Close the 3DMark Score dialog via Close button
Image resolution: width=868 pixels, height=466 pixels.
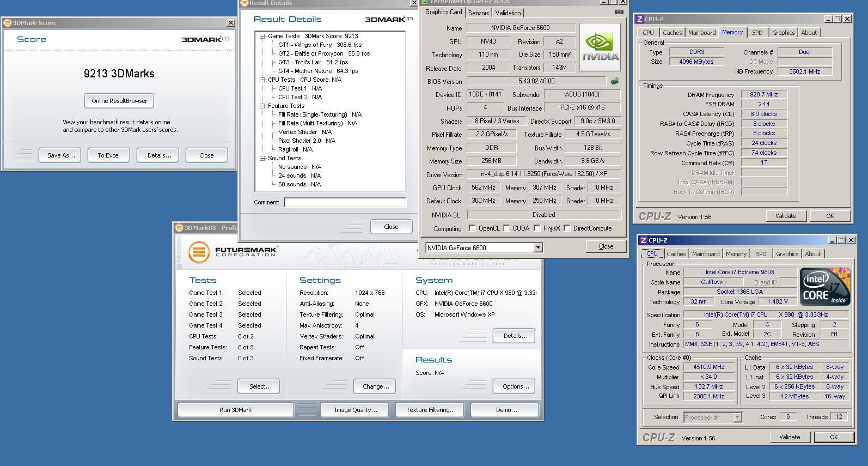coord(206,155)
